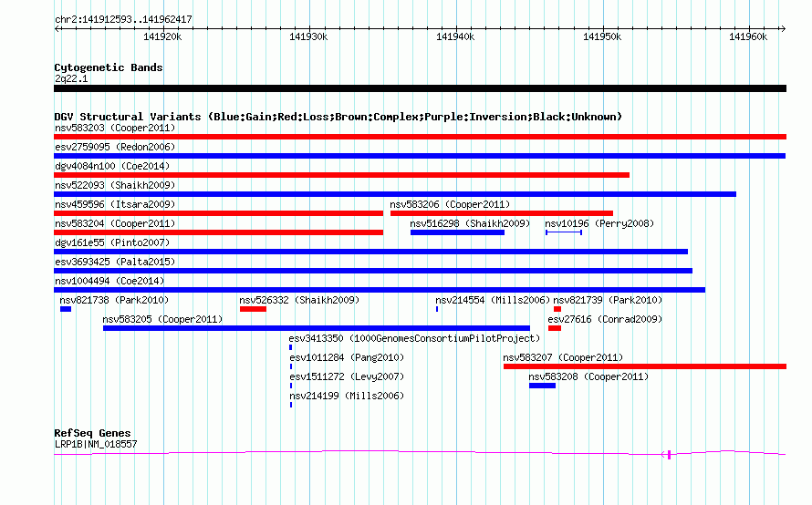Viewport: 812px width, 505px height.
Task: Open the nsv583205 (Cooper2011) blue bar
Action: pos(317,328)
